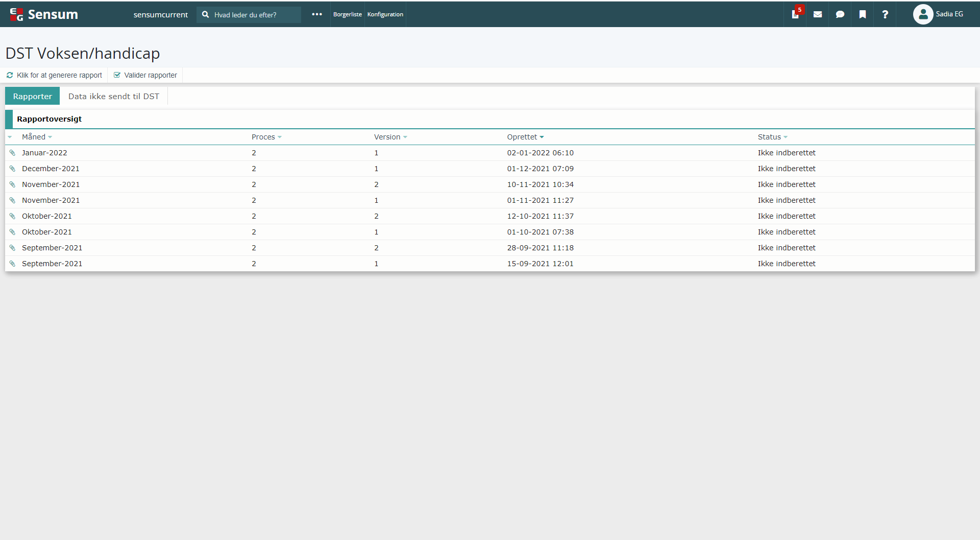Click attachment icon for November-2021 version 2

pyautogui.click(x=13, y=184)
